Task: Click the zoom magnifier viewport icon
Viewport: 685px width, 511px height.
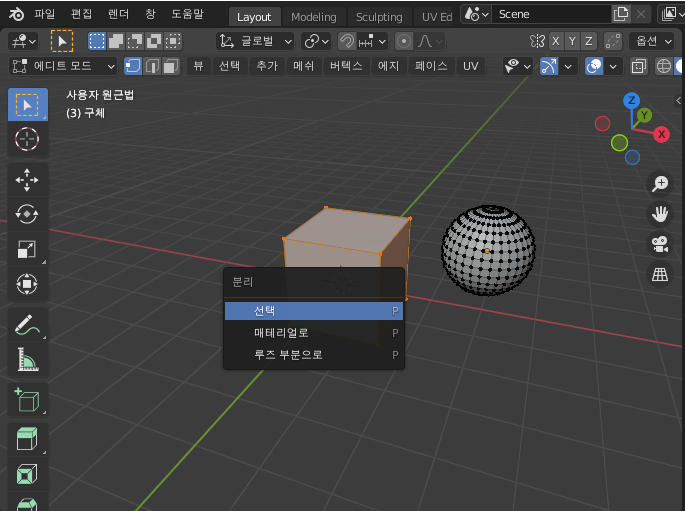Action: click(x=660, y=183)
